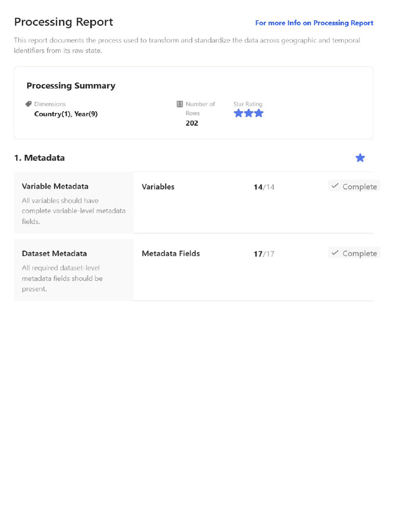Select the middle star in Star Rating

point(248,113)
